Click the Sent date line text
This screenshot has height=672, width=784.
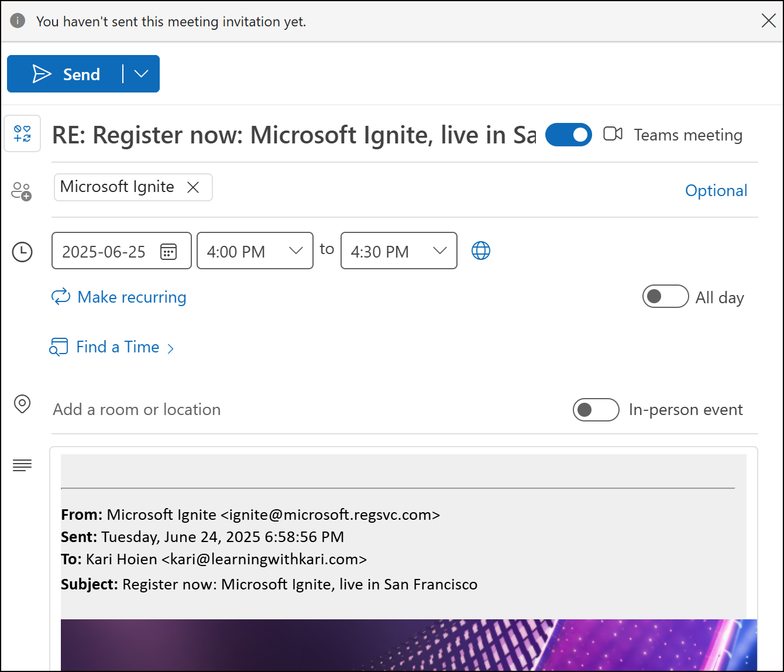coord(202,537)
